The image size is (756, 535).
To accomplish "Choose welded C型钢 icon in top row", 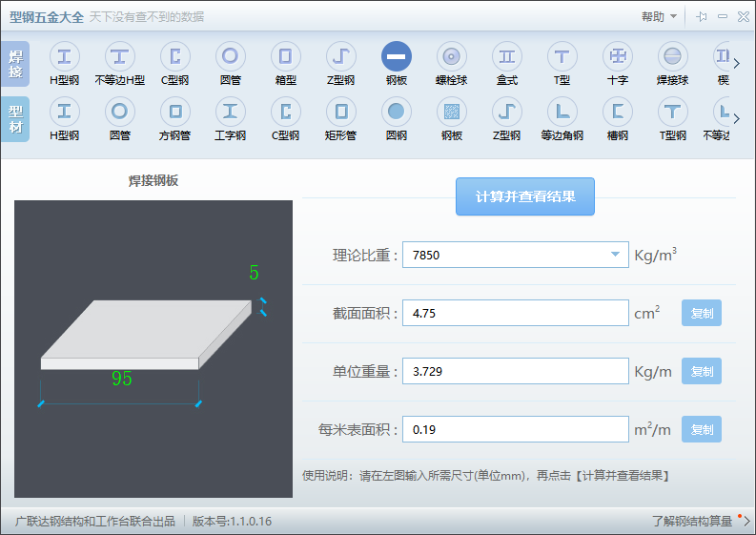I will (175, 57).
